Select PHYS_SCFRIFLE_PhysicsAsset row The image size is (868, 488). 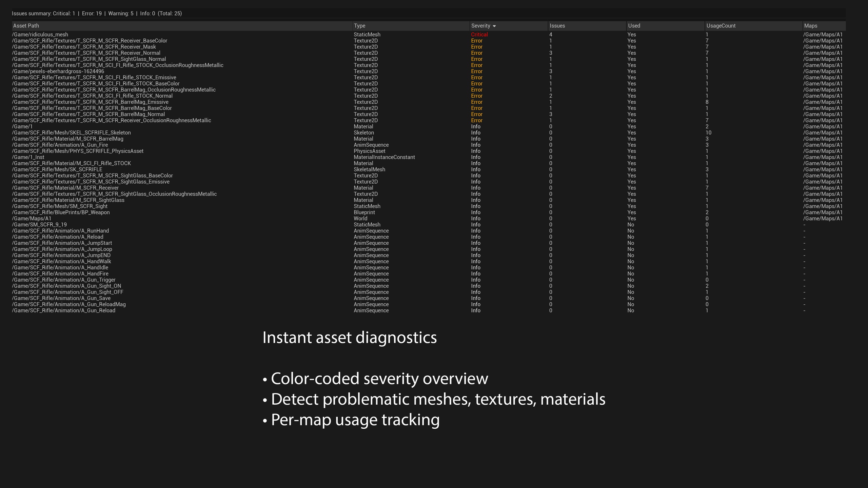pos(429,151)
